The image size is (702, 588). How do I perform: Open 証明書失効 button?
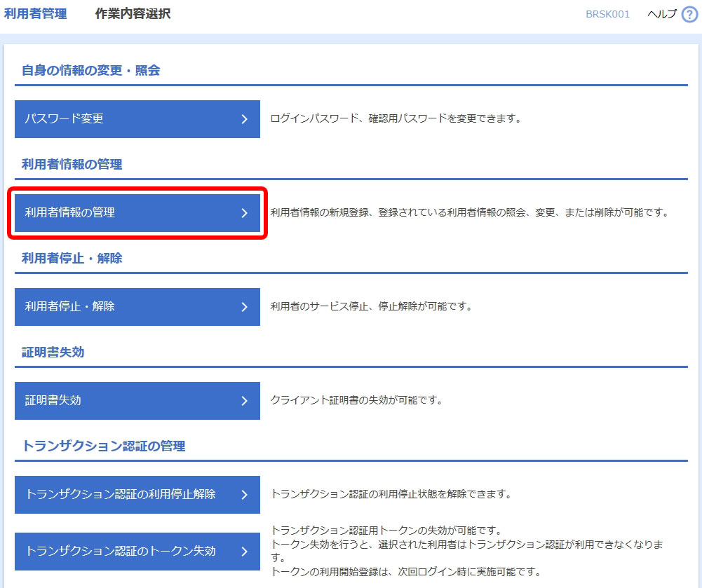pos(137,401)
